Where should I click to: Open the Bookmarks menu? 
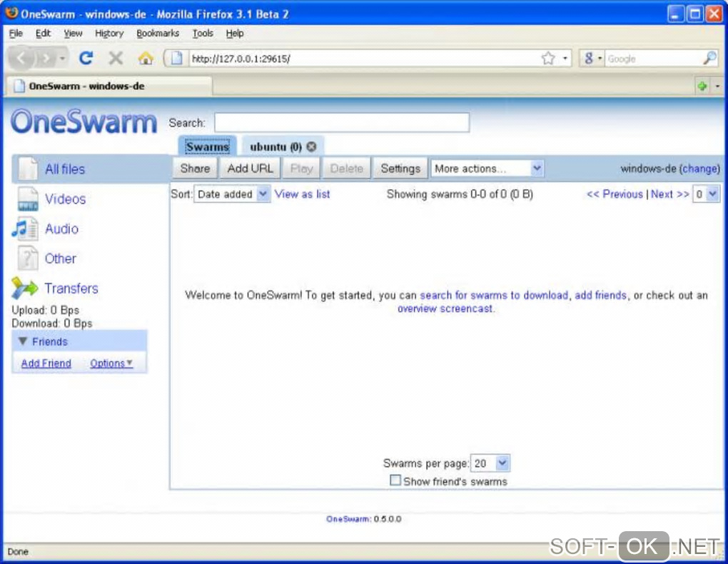tap(158, 34)
